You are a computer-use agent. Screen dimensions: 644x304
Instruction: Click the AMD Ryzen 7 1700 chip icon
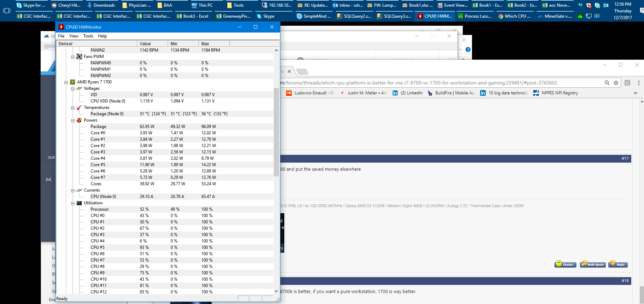coord(73,82)
